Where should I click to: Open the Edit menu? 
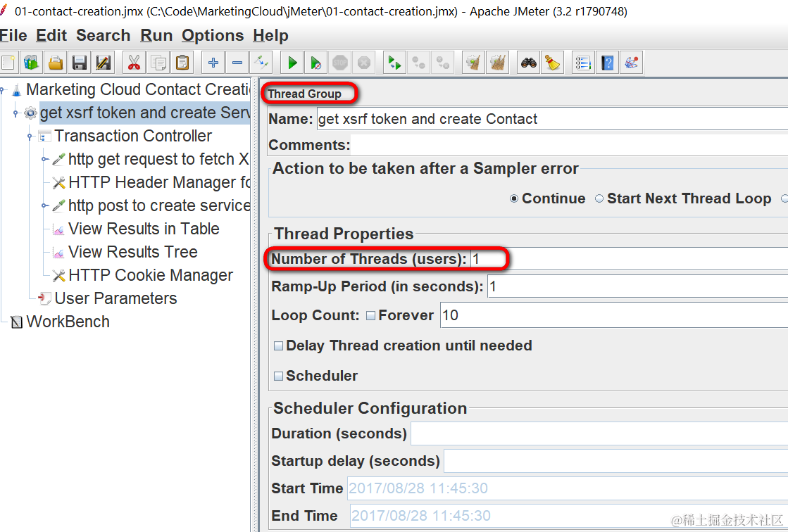tap(51, 36)
